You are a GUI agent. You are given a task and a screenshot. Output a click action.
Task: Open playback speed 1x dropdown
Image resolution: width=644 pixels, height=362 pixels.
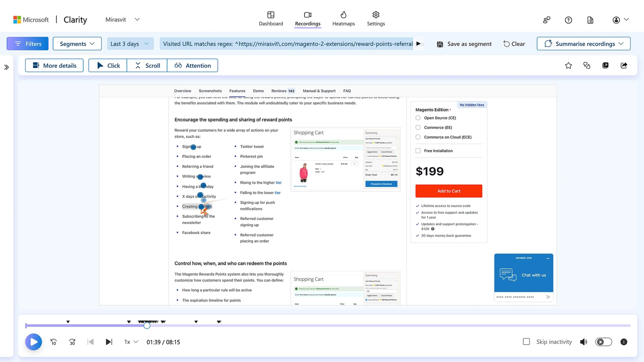131,342
